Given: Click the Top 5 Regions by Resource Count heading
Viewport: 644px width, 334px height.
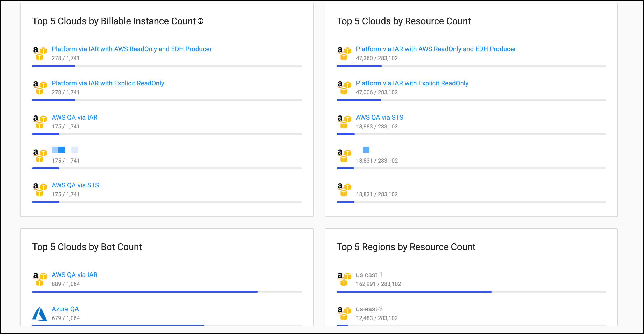Looking at the screenshot, I should pos(406,247).
